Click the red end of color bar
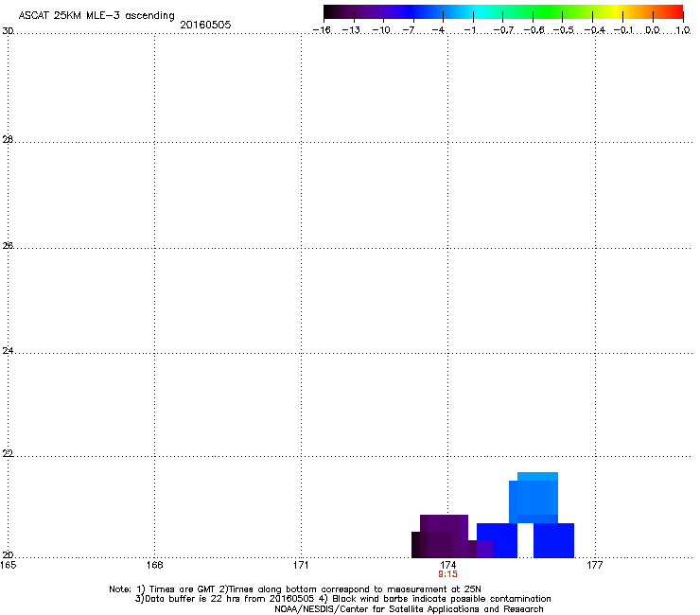Viewport: 700px width, 615px height. pos(674,12)
